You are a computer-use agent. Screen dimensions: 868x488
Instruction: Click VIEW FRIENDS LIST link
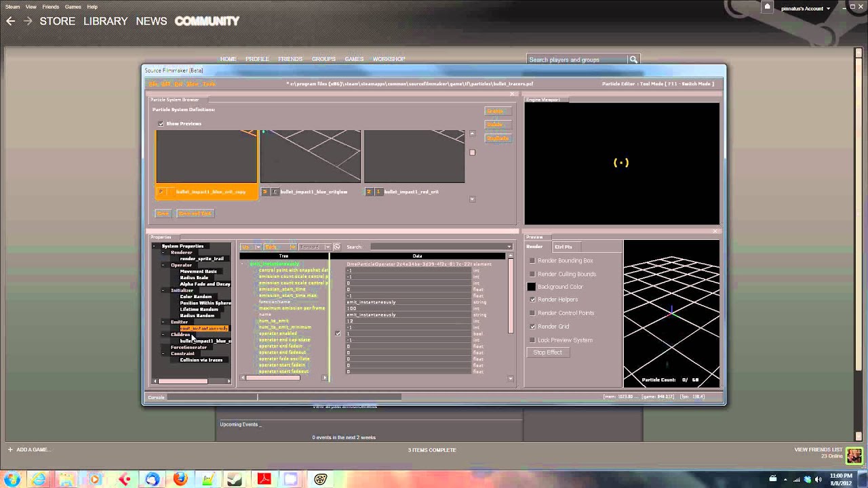[x=818, y=449]
